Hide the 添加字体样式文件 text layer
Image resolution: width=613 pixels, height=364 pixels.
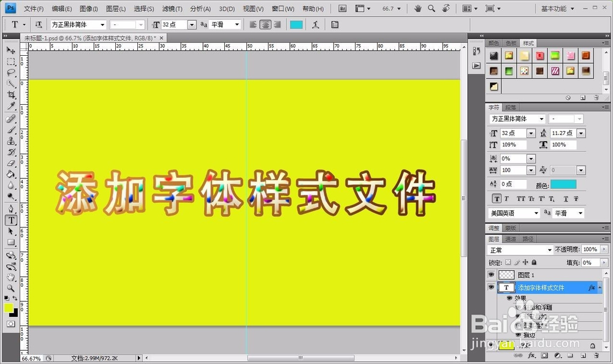point(491,287)
